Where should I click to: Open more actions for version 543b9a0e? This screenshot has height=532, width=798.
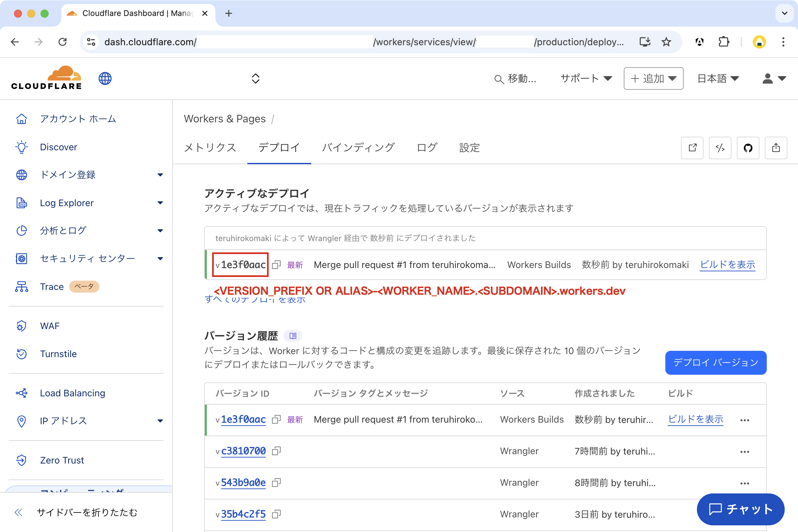tap(744, 483)
